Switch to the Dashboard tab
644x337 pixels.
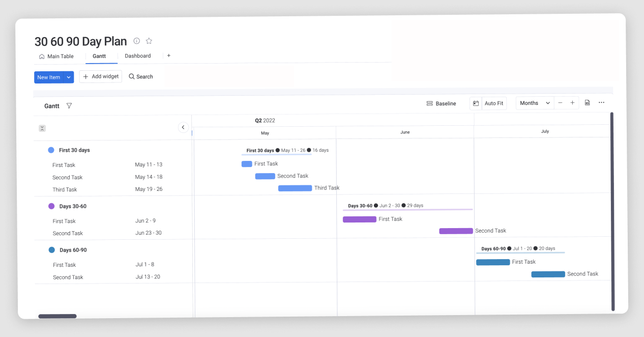(x=138, y=56)
